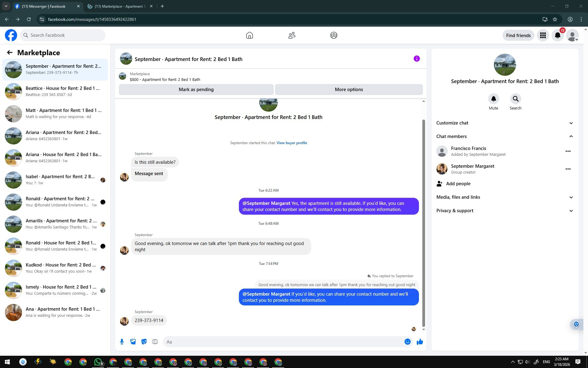Open Matt Apartment for Rent conversation
The width and height of the screenshot is (588, 368).
tap(55, 114)
